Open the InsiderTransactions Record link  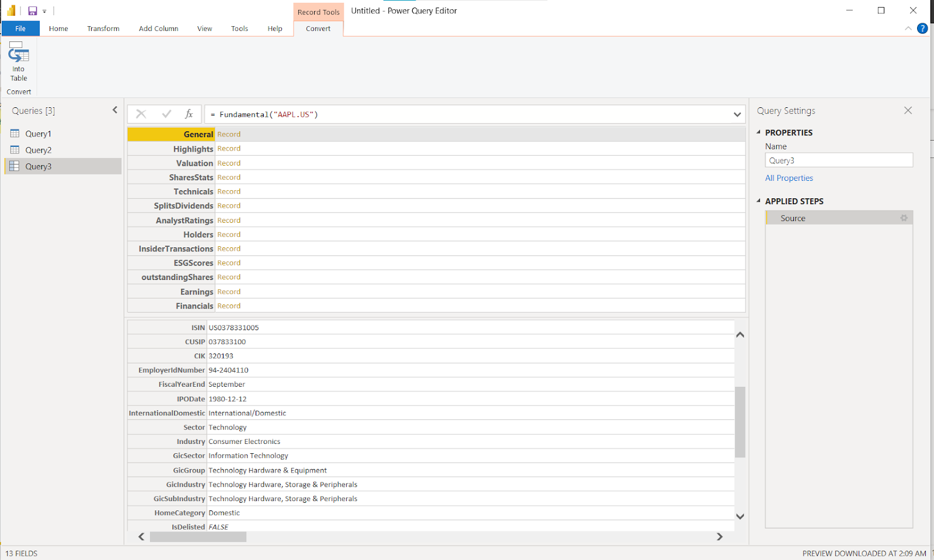(229, 249)
